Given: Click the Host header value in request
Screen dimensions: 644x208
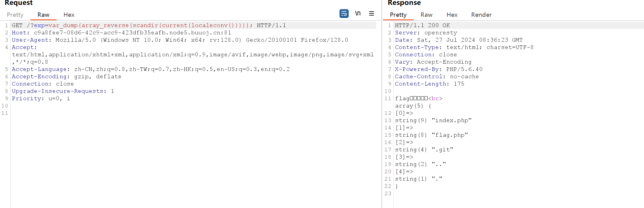Looking at the screenshot, I should (x=132, y=33).
